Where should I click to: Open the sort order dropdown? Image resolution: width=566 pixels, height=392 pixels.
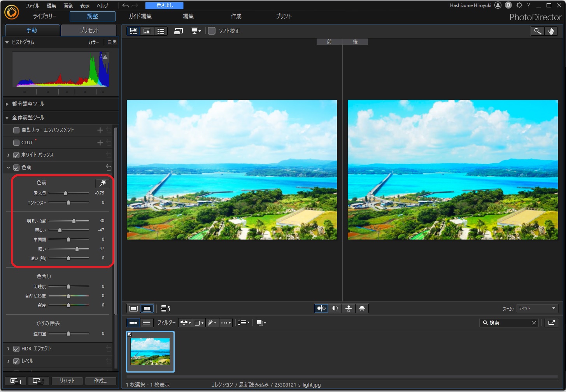click(x=244, y=323)
